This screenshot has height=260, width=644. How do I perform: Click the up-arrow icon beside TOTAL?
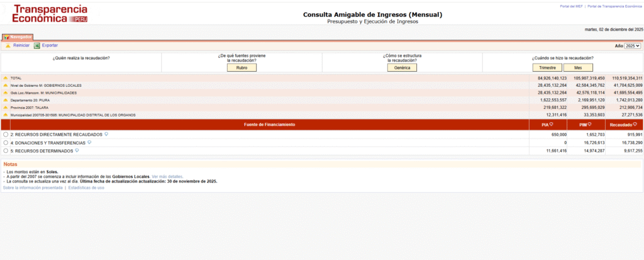pyautogui.click(x=6, y=78)
